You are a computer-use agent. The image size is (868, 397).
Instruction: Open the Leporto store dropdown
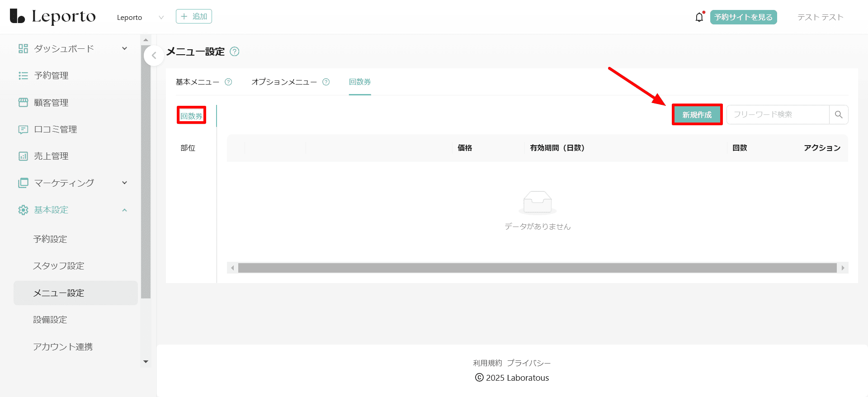140,18
